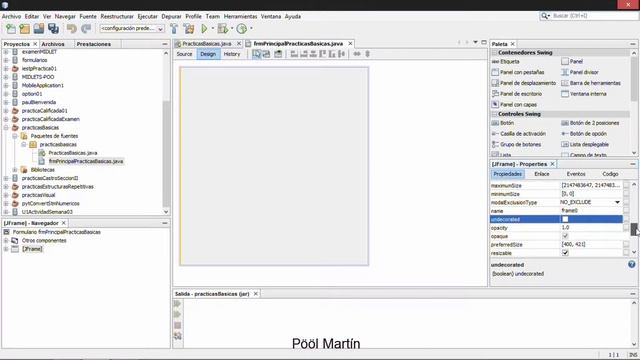Expand Otros componentes in Navegador
This screenshot has height=360, width=640.
(x=6, y=240)
